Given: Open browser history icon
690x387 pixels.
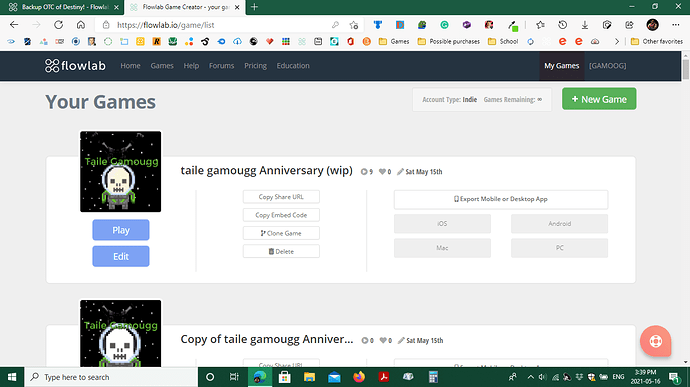Looking at the screenshot, I should click(x=562, y=25).
